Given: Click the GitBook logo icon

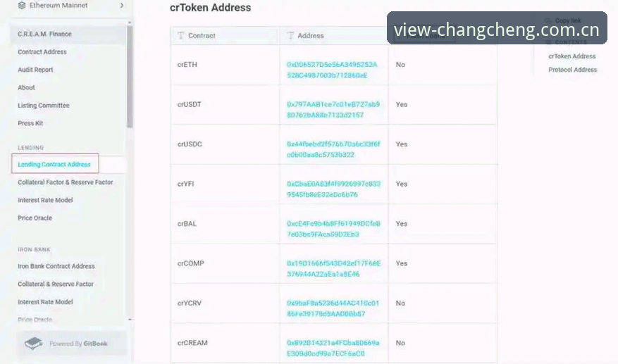Looking at the screenshot, I should pyautogui.click(x=34, y=343).
